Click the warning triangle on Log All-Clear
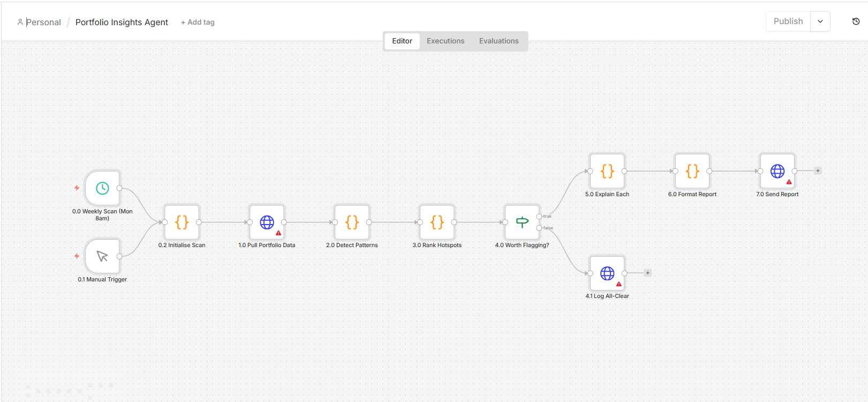The height and width of the screenshot is (402, 868). click(619, 284)
